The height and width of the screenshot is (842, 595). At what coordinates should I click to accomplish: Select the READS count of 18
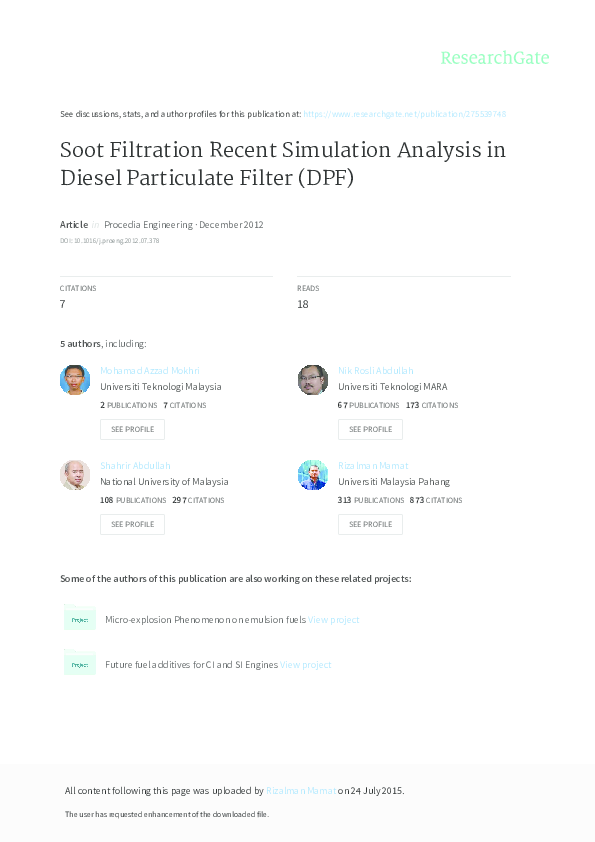tap(302, 304)
